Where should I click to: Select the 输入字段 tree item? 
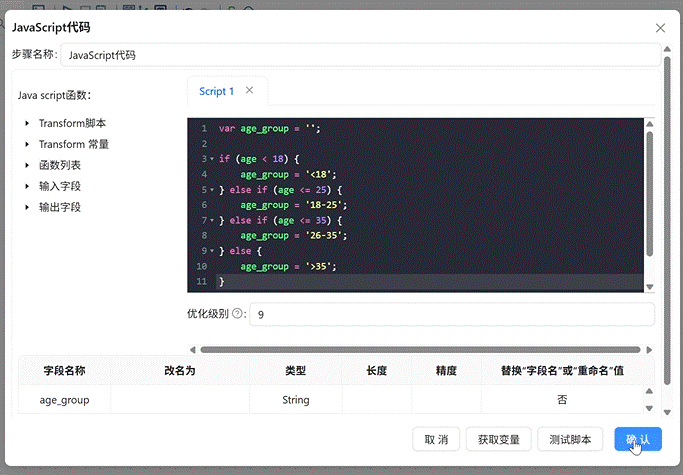pos(60,186)
